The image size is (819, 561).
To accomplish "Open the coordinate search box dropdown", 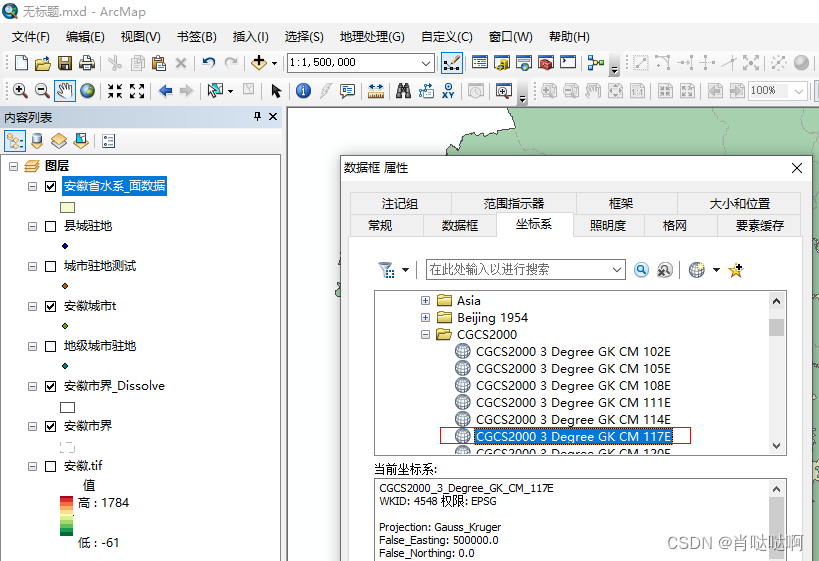I will (617, 270).
